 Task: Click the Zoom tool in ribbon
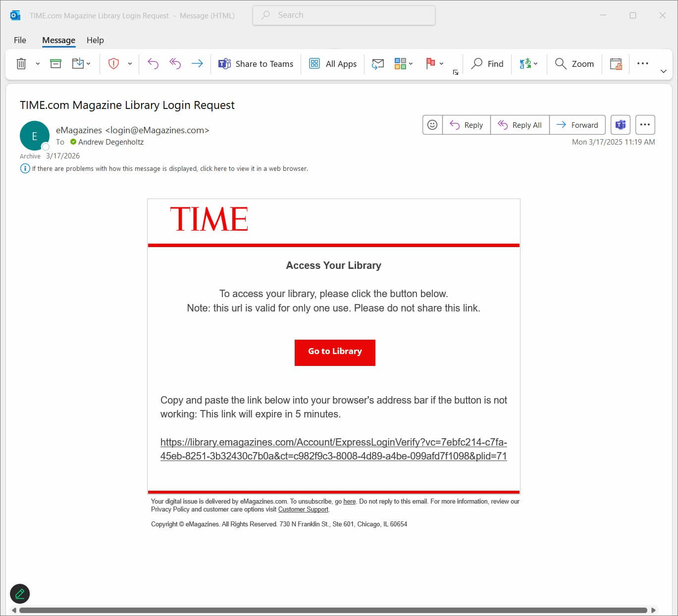click(574, 64)
